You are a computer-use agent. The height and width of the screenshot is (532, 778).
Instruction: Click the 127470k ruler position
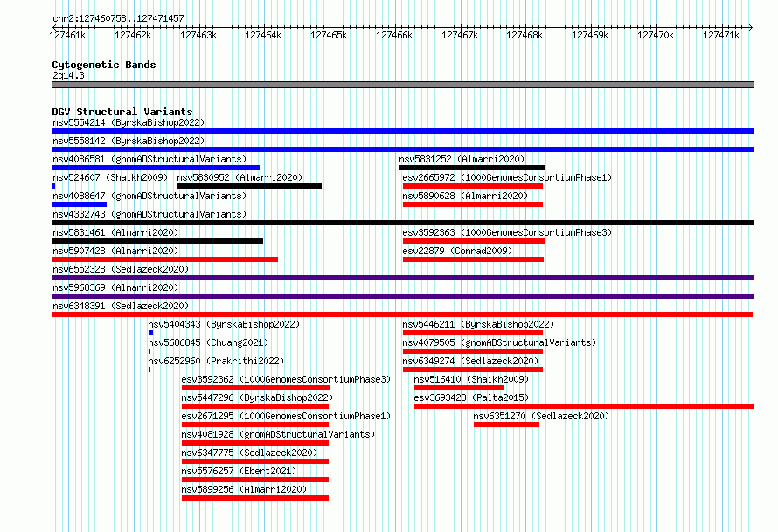pyautogui.click(x=656, y=35)
